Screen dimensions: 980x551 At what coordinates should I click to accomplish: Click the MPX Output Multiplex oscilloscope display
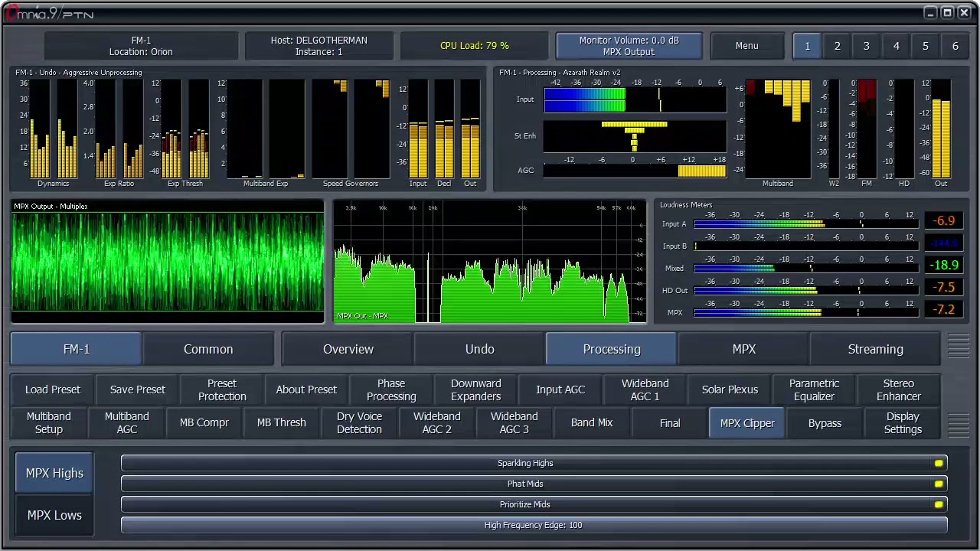[168, 262]
